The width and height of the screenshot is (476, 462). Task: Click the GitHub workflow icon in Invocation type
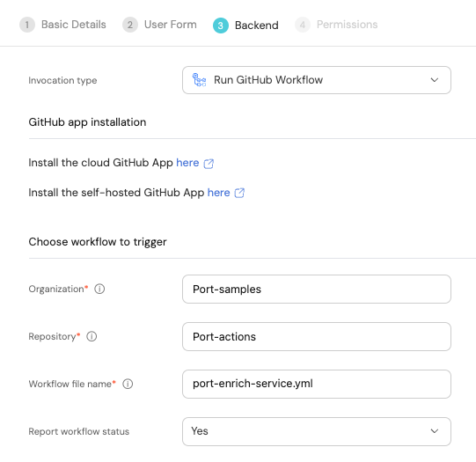coord(199,80)
